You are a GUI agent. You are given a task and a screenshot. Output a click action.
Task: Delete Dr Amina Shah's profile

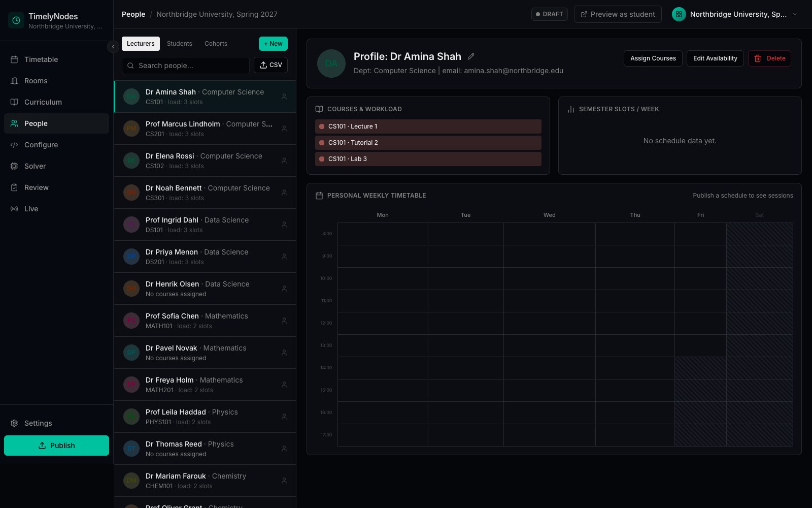tap(769, 58)
